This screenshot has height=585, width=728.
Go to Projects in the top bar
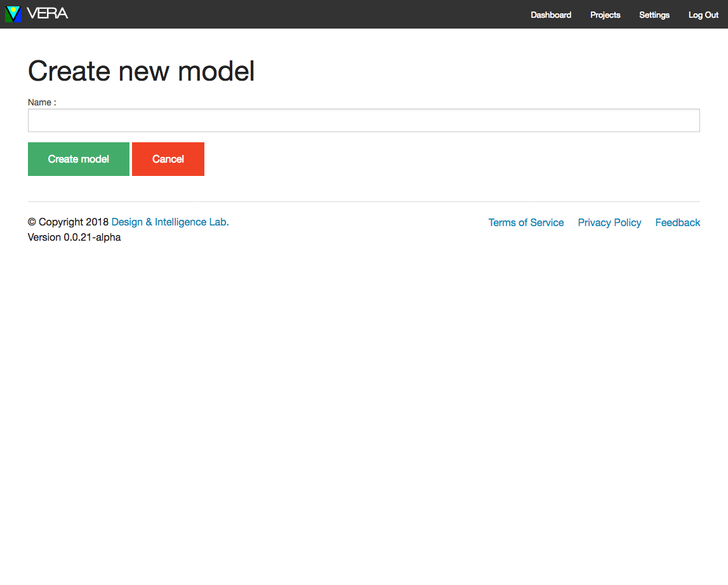tap(605, 15)
